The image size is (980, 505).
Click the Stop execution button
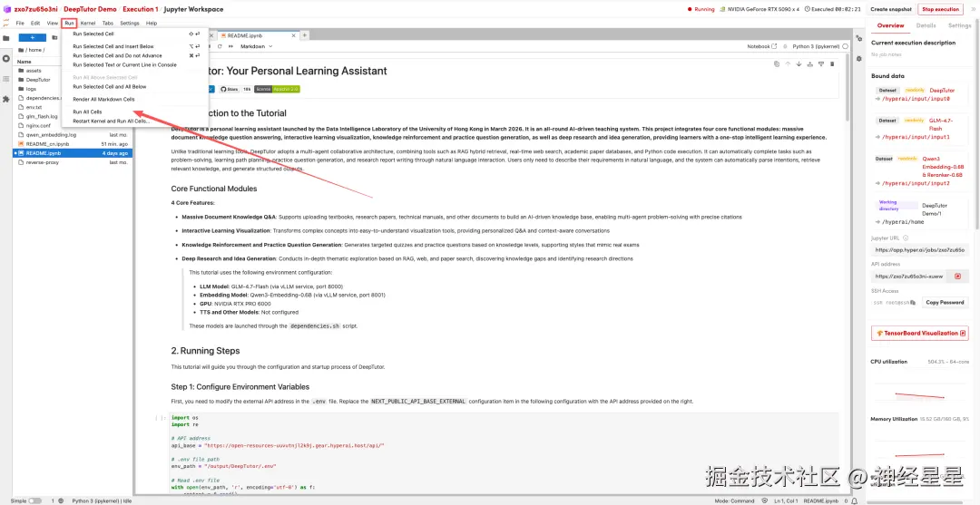pos(940,9)
